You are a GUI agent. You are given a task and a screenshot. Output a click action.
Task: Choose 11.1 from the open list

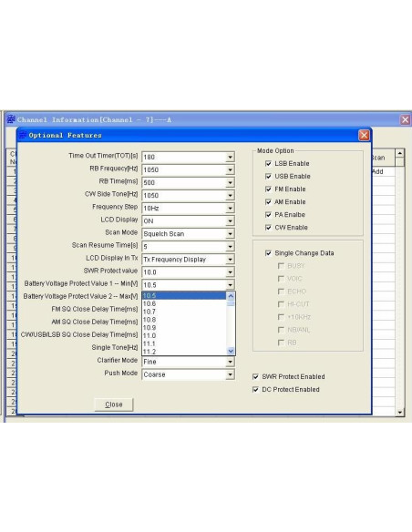click(x=184, y=343)
